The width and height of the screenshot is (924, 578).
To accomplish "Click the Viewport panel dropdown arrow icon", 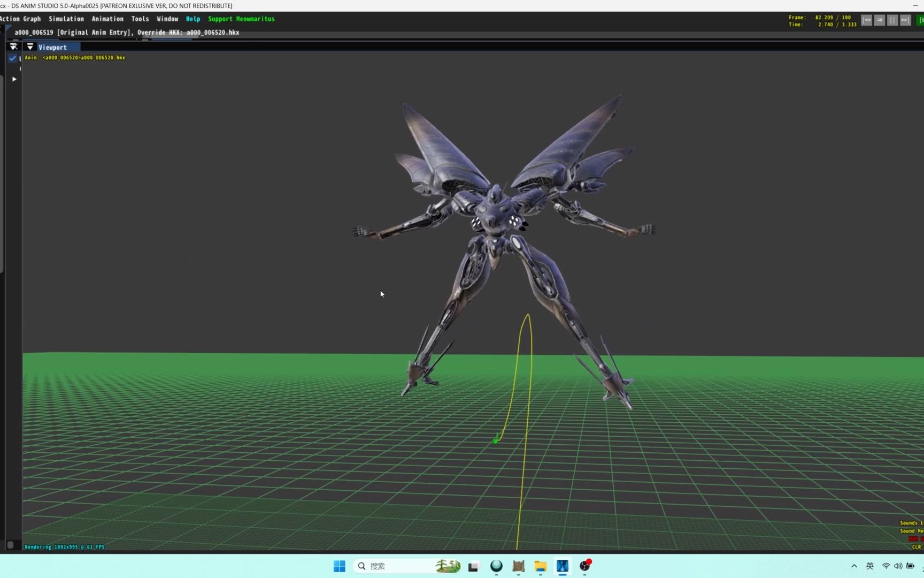I will [x=30, y=47].
